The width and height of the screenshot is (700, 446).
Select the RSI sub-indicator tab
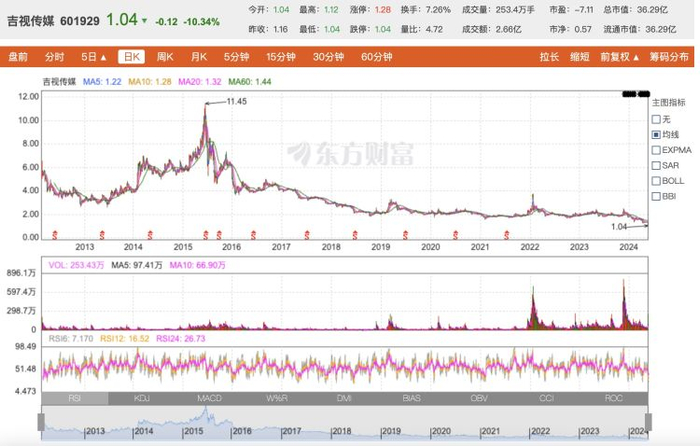coord(75,398)
